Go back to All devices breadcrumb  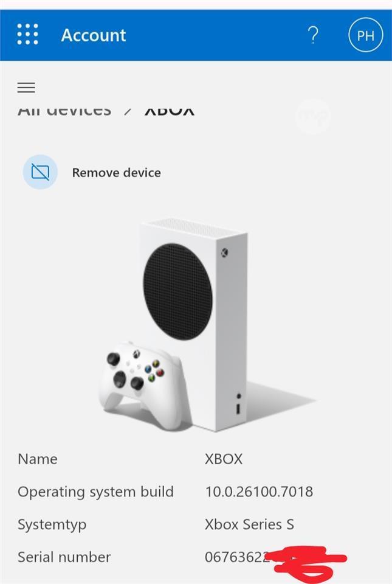pos(64,110)
